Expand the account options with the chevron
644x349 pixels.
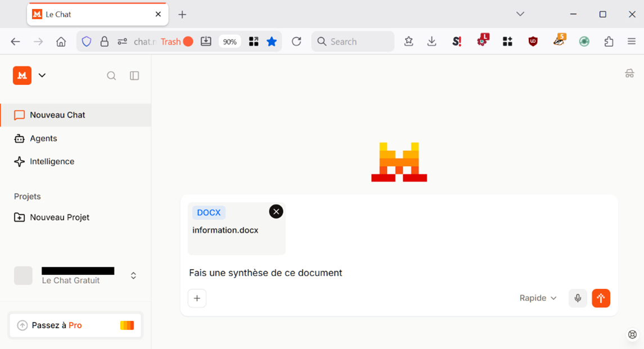[133, 275]
